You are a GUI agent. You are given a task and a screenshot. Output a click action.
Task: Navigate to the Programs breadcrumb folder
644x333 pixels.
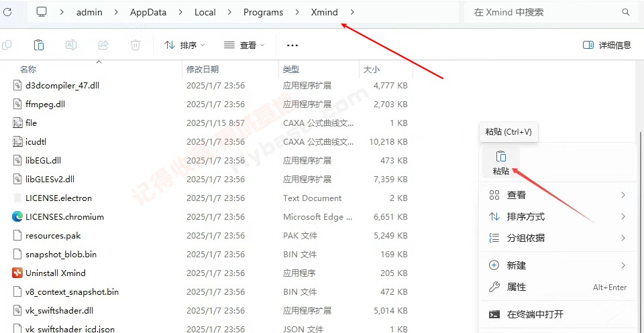point(263,12)
